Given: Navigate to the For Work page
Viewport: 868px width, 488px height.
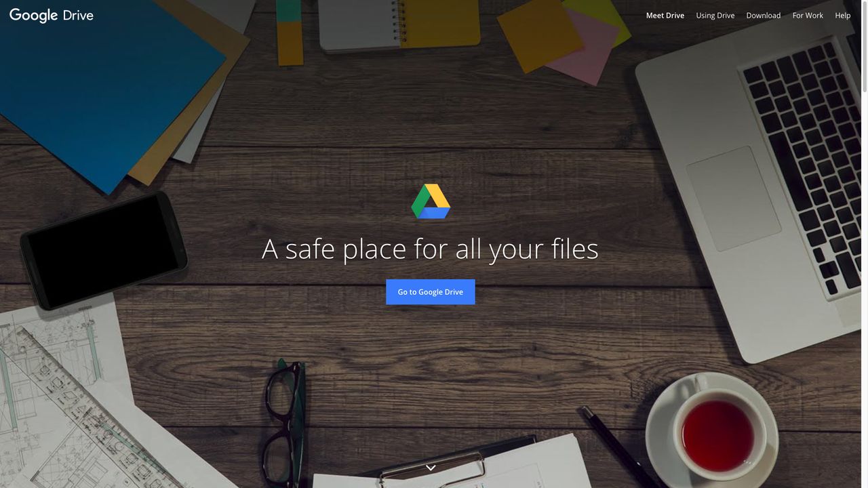Looking at the screenshot, I should (x=807, y=15).
